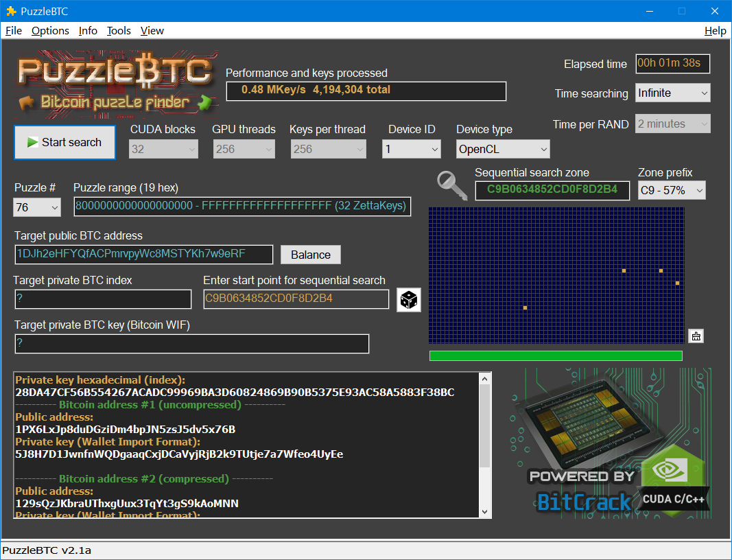Open the CUDA blocks dropdown
732x560 pixels.
click(163, 149)
